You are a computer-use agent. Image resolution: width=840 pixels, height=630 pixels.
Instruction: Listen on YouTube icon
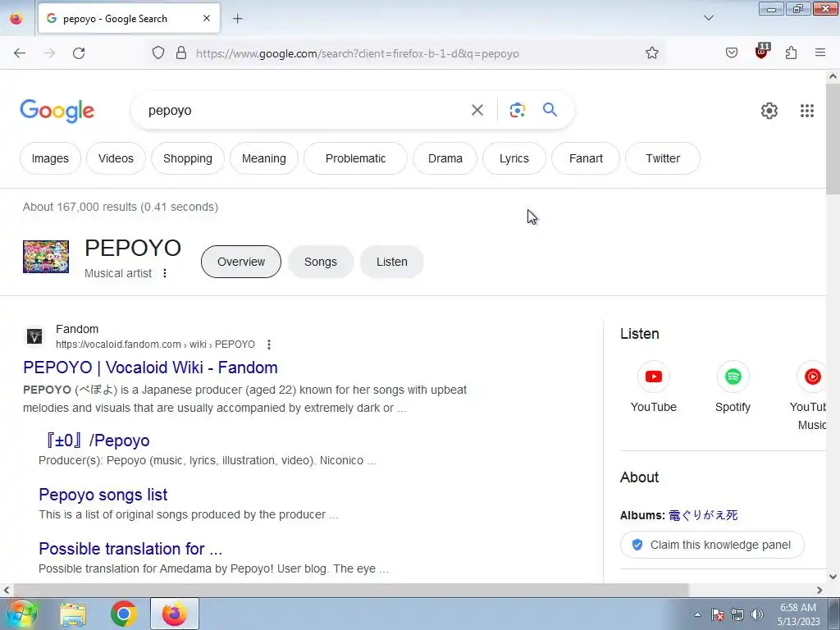point(654,377)
